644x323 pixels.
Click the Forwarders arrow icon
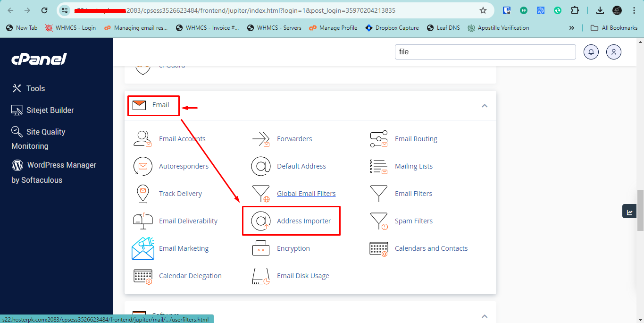pyautogui.click(x=260, y=139)
